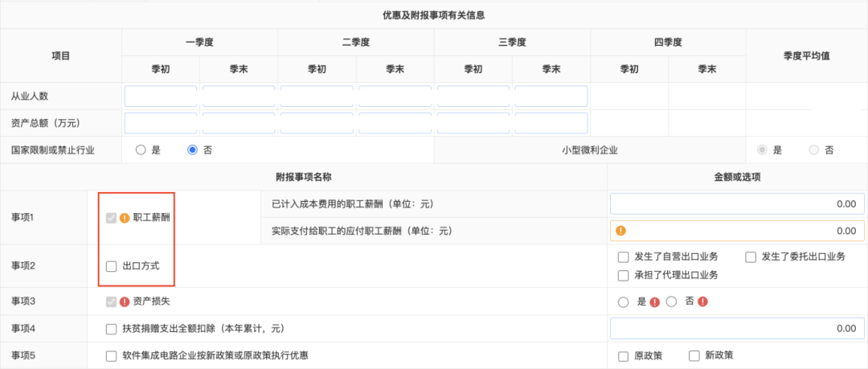The width and height of the screenshot is (868, 369).
Task: Check 发生了自营出口业务 option
Action: click(623, 257)
